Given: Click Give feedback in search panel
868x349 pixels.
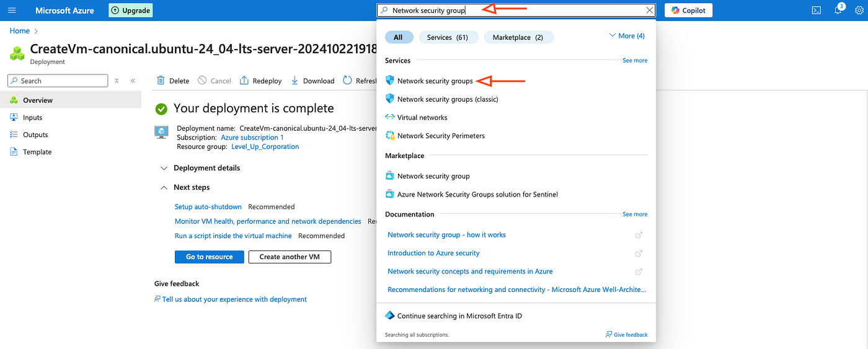Looking at the screenshot, I should click(627, 335).
